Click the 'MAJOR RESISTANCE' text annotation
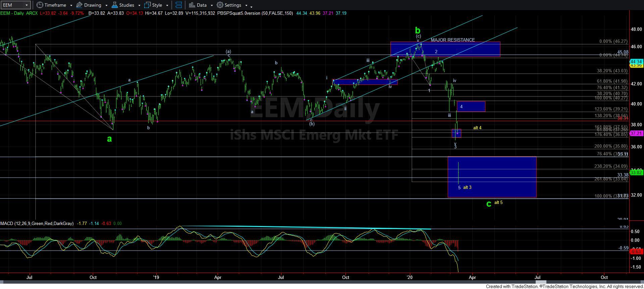 click(453, 40)
